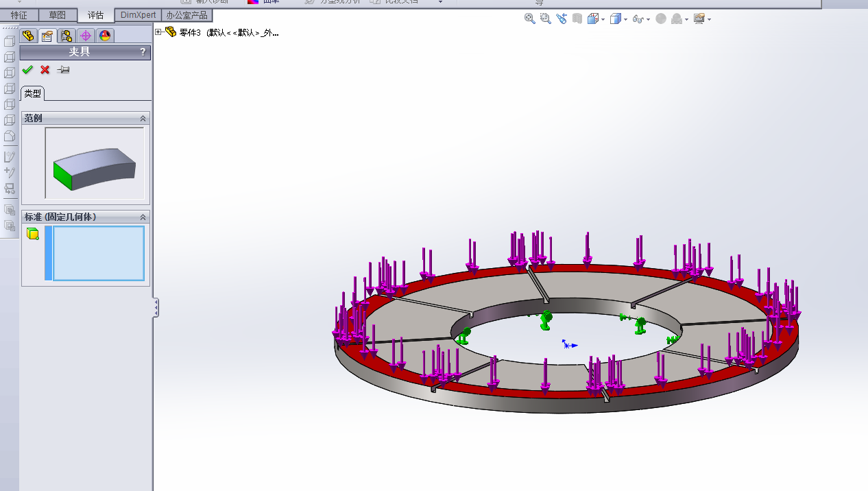The height and width of the screenshot is (491, 868).
Task: Collapse the 标准 (固定几何体) section chevron
Action: pos(143,217)
